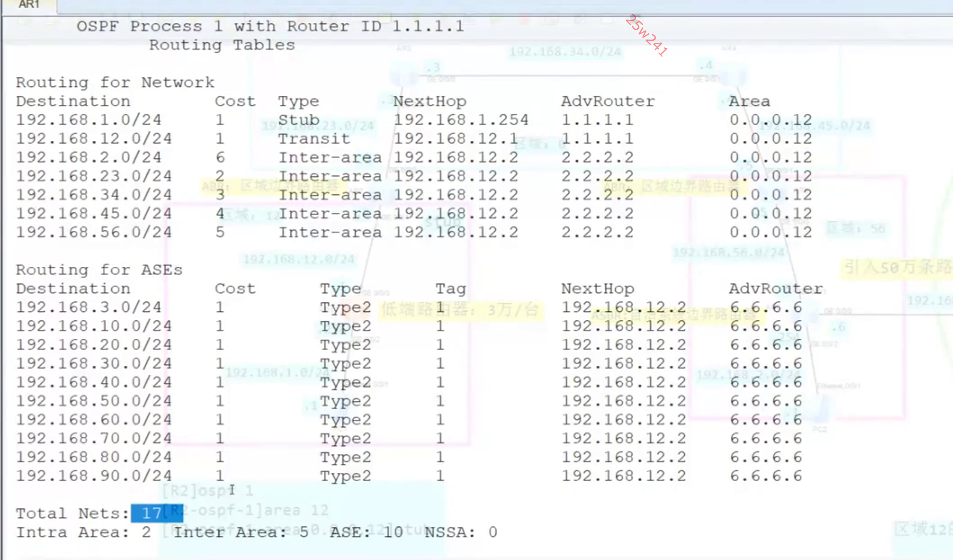
Task: Click the 192.168.12.0/24 Transit route row
Action: pyautogui.click(x=94, y=139)
